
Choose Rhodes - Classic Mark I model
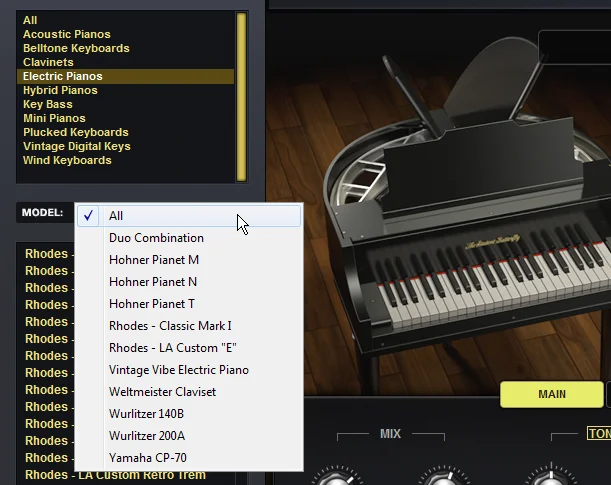[189, 326]
